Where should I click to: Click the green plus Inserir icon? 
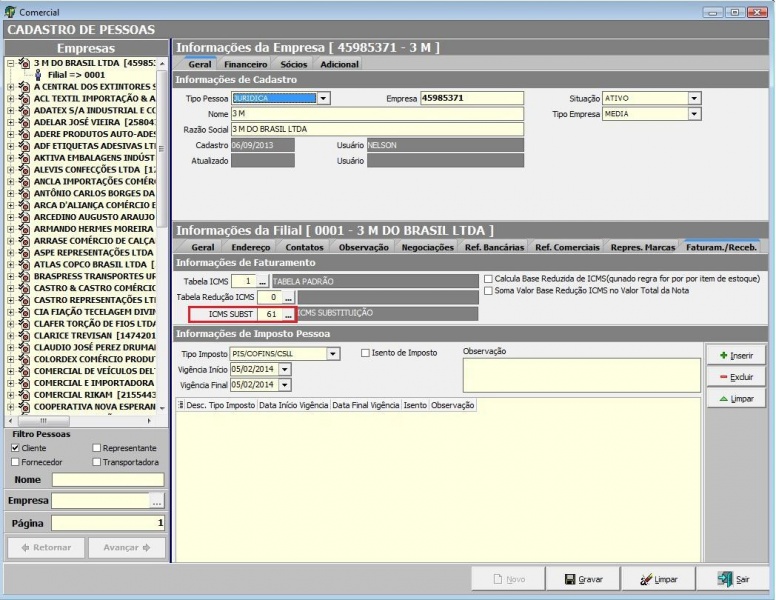point(722,355)
